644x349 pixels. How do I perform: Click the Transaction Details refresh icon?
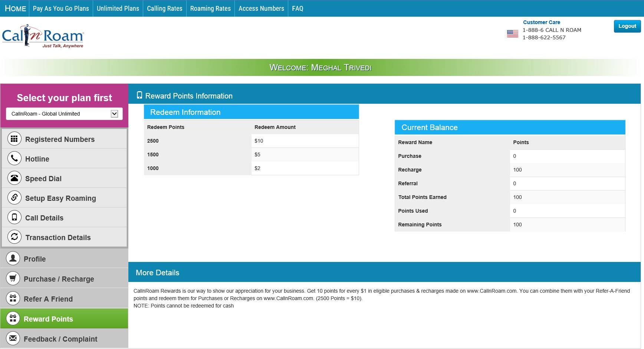(14, 237)
